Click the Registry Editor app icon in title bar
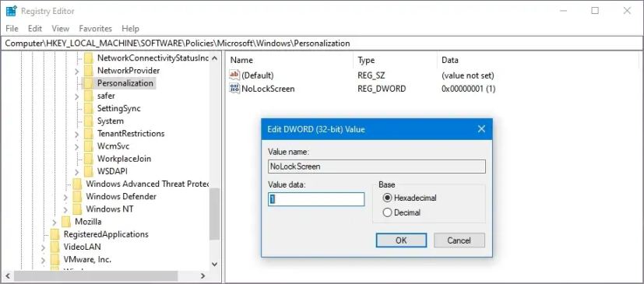 click(x=11, y=11)
